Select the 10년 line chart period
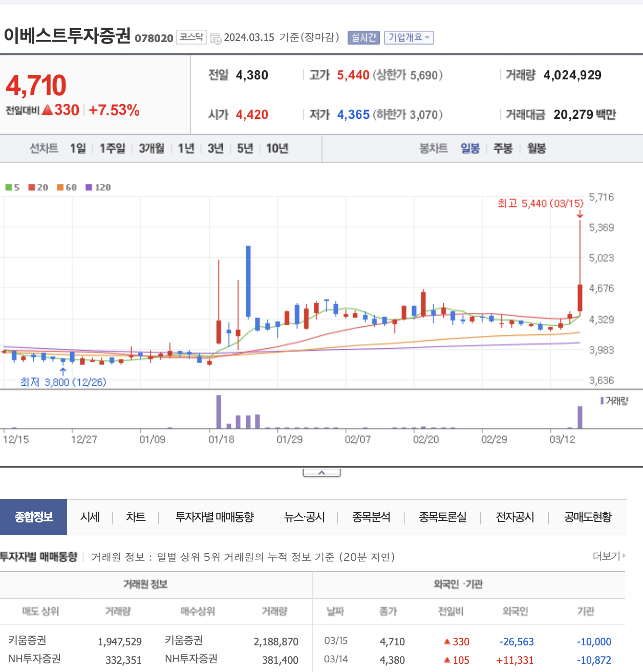The image size is (643, 672). 277,149
